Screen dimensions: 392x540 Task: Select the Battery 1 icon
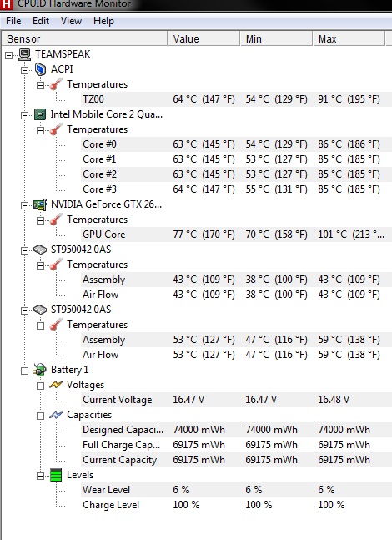point(40,370)
